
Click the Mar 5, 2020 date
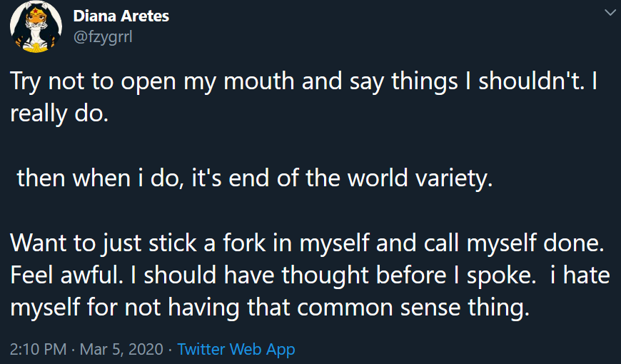pos(121,349)
